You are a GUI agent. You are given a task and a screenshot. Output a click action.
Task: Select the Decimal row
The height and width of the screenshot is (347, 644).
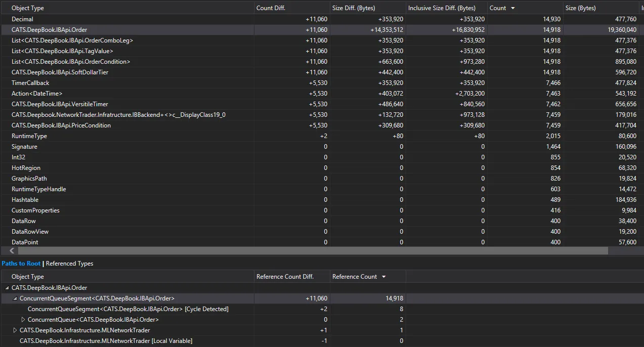322,19
